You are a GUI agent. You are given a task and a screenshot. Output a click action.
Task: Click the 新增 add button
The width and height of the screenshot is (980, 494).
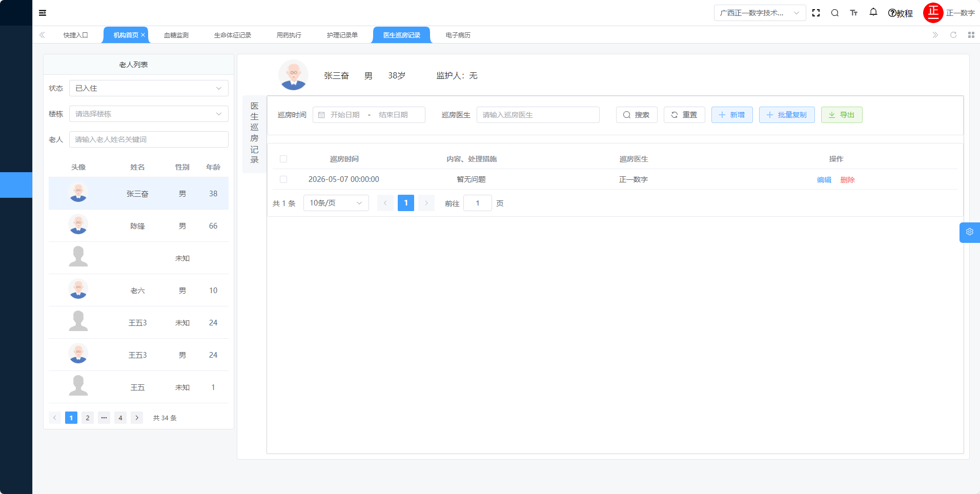[x=732, y=115]
